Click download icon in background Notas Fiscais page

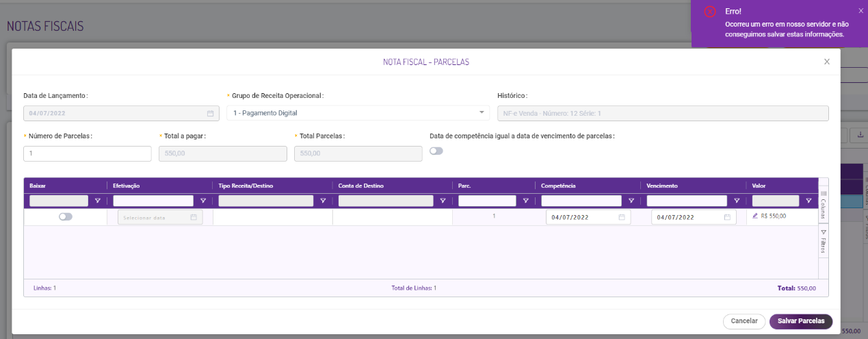click(860, 136)
